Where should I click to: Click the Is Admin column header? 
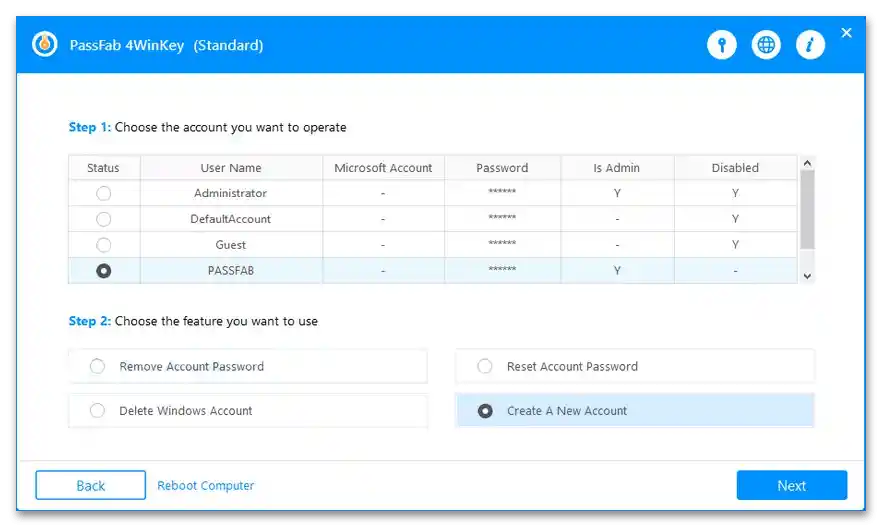tap(616, 168)
